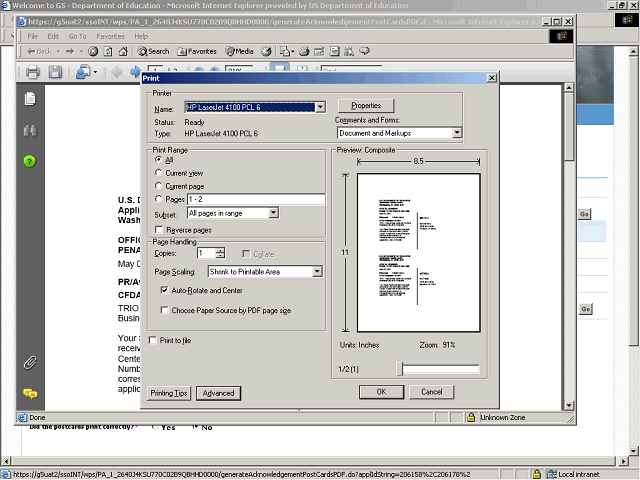Click the Mail icon in IE toolbar
This screenshot has height=480, width=640.
[284, 51]
